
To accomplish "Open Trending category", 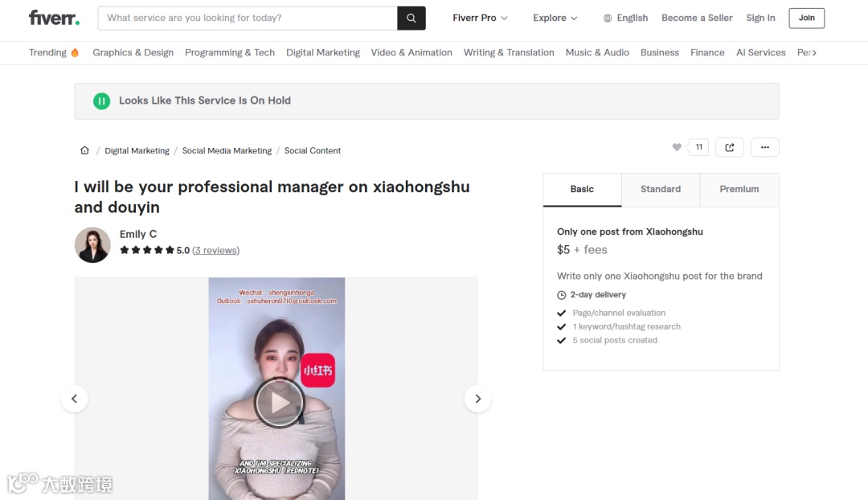I will pos(54,52).
